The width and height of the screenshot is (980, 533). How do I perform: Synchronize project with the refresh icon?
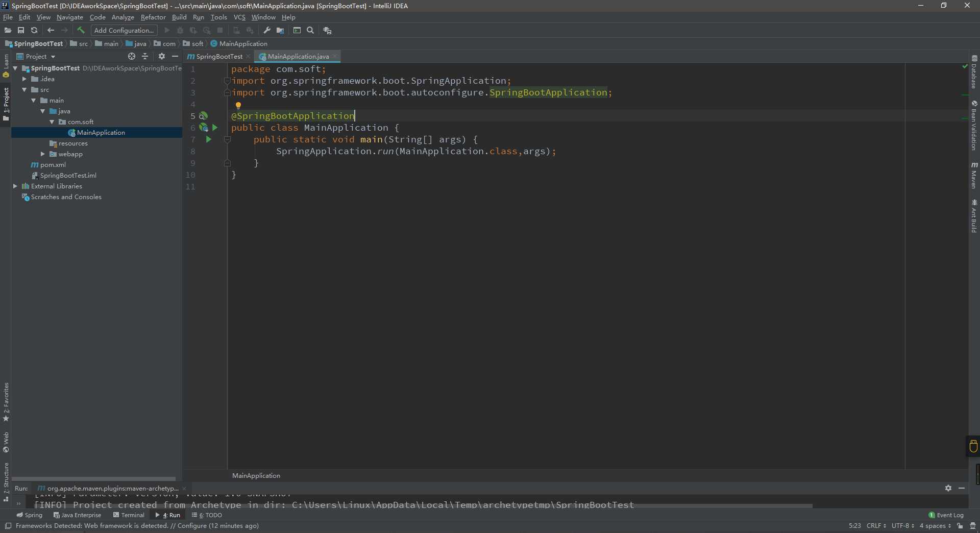point(34,31)
